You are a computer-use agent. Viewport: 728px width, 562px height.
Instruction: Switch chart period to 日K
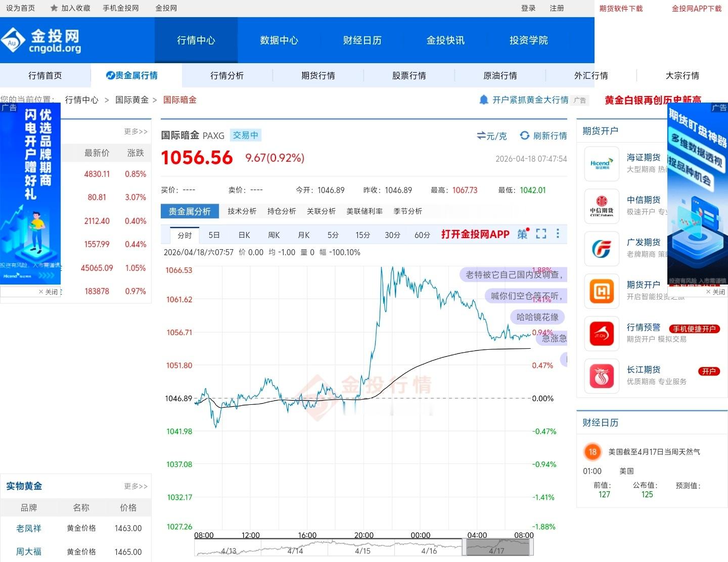(244, 235)
